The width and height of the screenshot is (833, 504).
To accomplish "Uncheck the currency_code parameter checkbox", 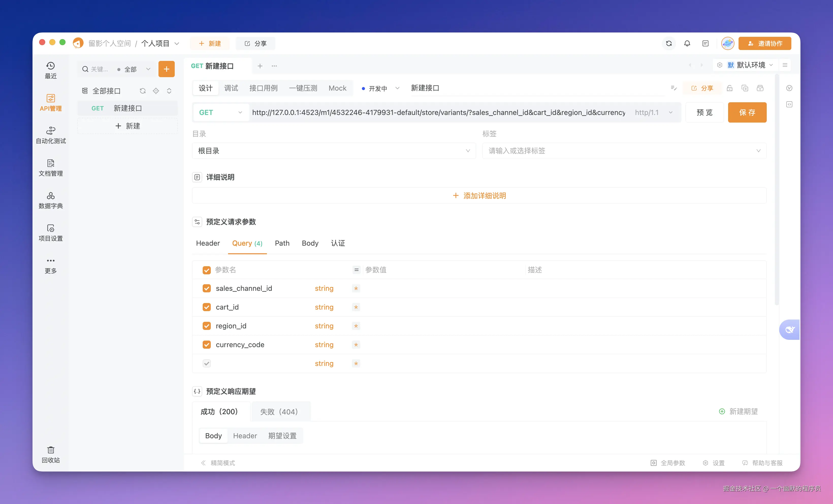I will (x=206, y=345).
